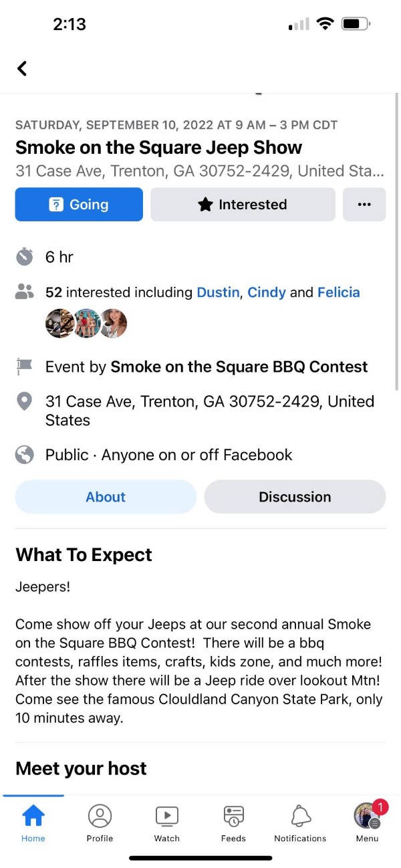Open the Feeds icon
The width and height of the screenshot is (401, 868).
click(x=233, y=816)
